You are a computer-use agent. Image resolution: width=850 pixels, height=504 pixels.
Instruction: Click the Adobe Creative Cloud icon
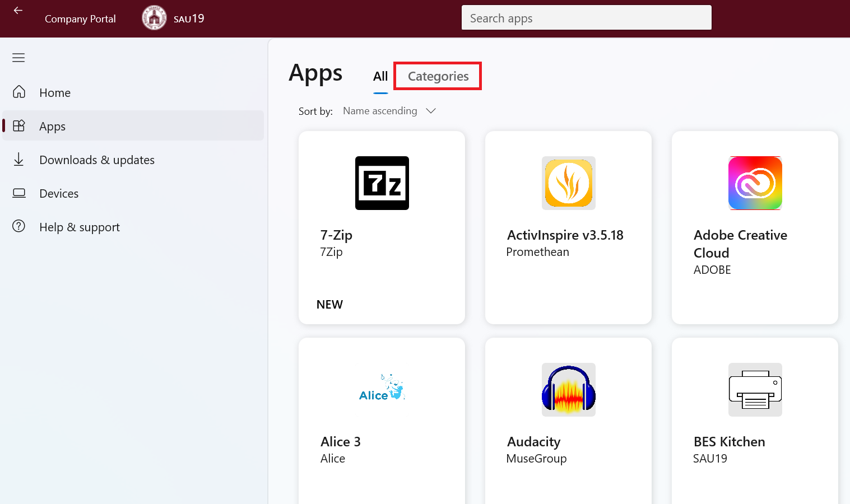(755, 183)
